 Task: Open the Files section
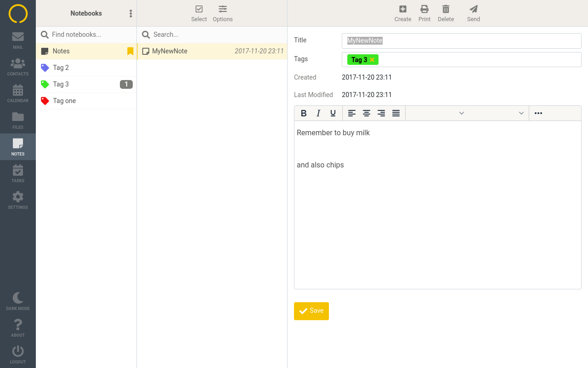pyautogui.click(x=17, y=120)
